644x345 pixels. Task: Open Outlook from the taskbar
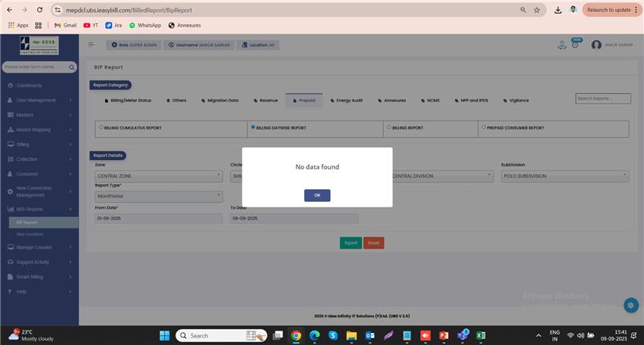point(370,335)
